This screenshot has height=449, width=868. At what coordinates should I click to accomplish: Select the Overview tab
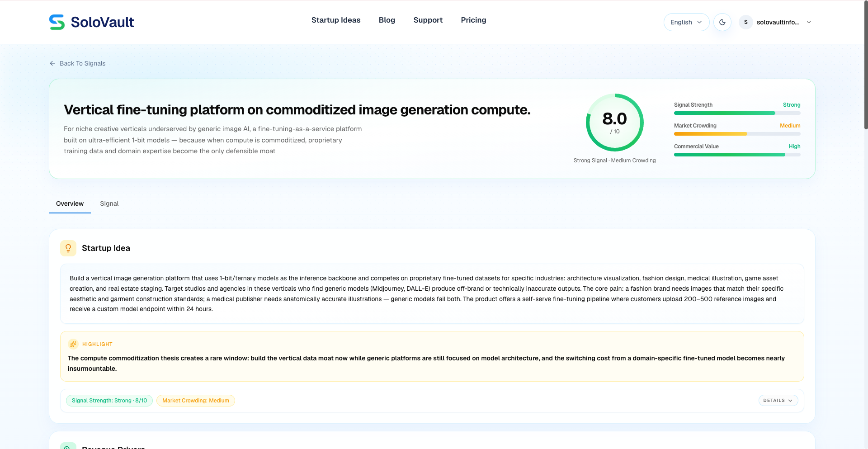click(70, 203)
